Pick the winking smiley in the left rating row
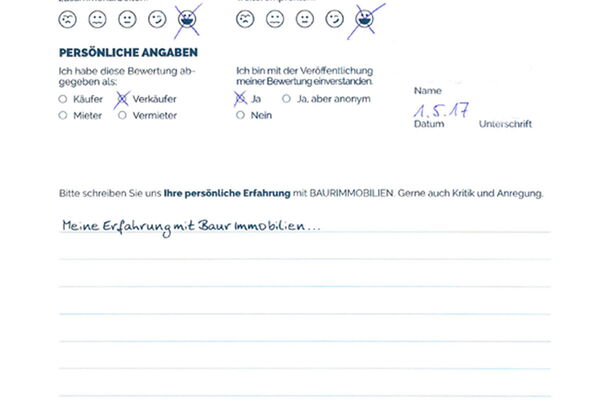This screenshot has height=400, width=600. 157,19
